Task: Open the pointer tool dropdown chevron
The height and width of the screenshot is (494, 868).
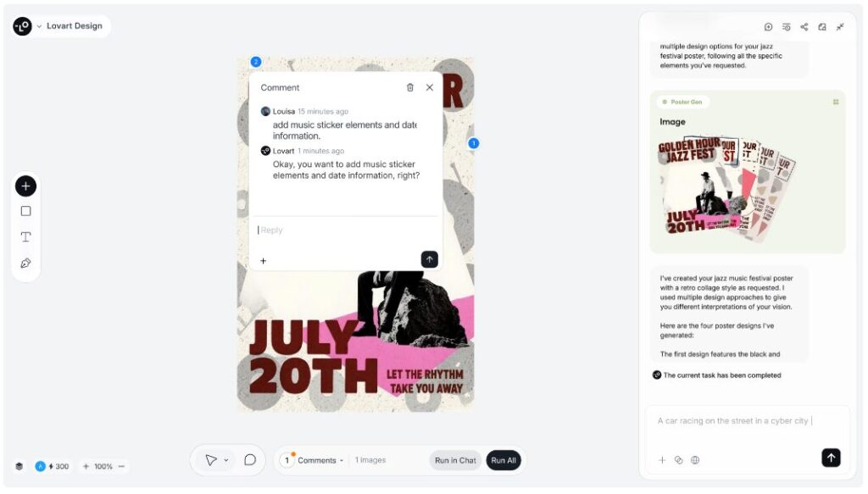Action: point(226,460)
